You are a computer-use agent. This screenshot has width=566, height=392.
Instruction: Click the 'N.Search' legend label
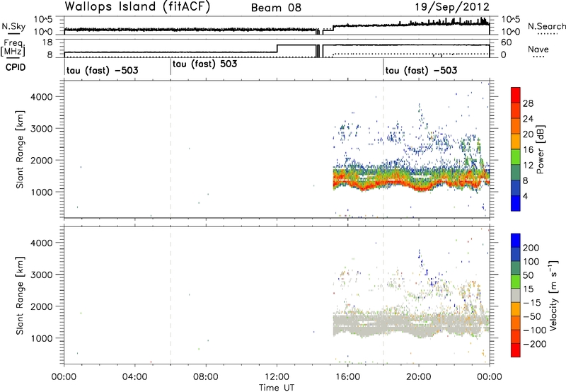click(546, 26)
